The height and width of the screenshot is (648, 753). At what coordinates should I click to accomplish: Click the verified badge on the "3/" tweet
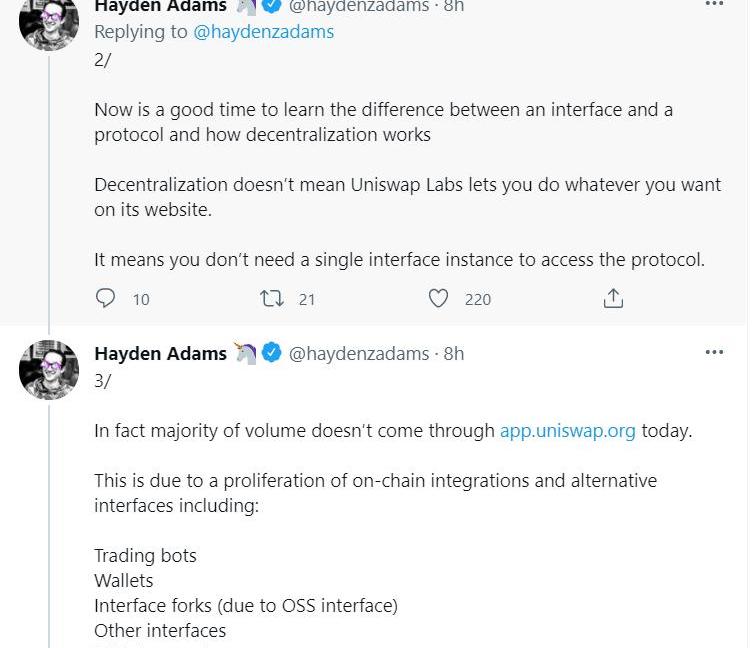coord(271,353)
